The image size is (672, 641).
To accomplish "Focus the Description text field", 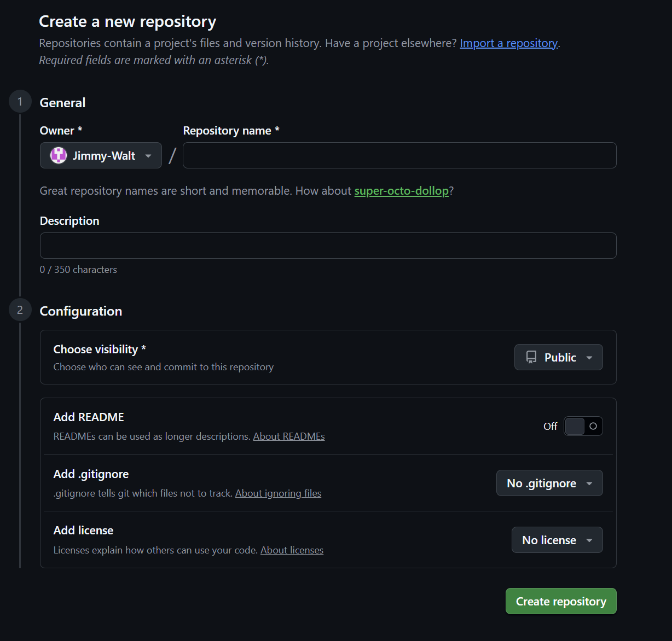I will point(328,246).
